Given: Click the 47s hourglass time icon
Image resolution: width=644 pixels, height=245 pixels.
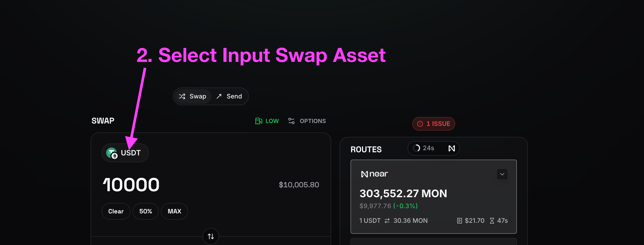Looking at the screenshot, I should [492, 221].
